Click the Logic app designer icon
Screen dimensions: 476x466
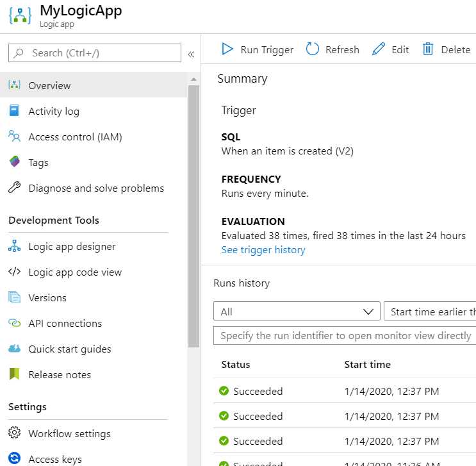[x=14, y=245]
